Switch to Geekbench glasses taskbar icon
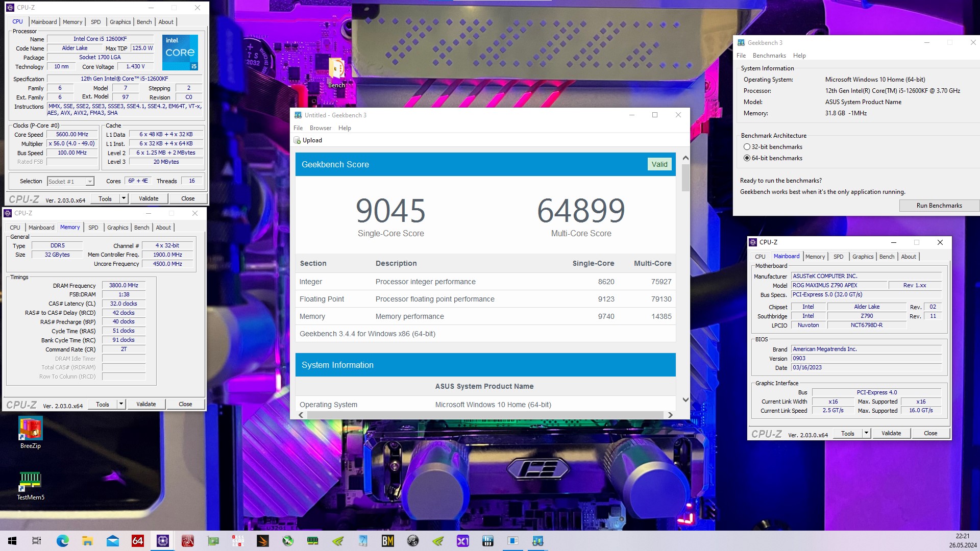Viewport: 980px width, 551px height. point(538,541)
